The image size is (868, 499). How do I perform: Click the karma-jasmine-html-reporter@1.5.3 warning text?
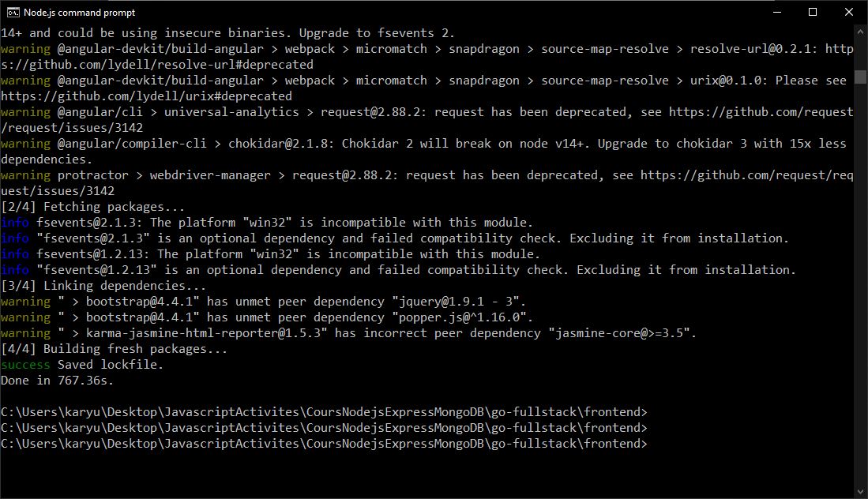pos(204,333)
